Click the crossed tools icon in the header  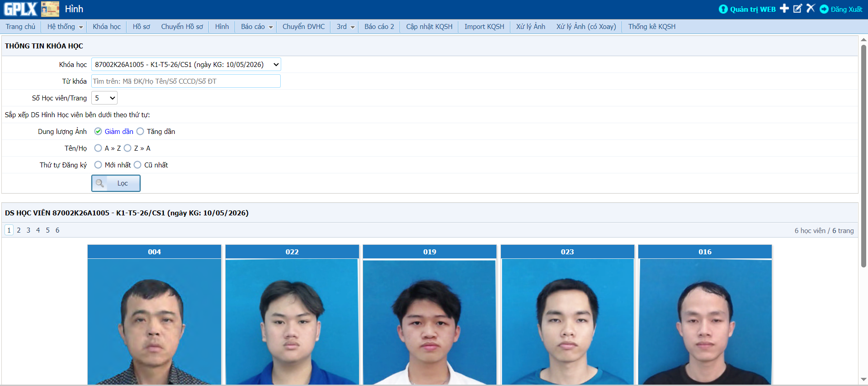pos(811,8)
